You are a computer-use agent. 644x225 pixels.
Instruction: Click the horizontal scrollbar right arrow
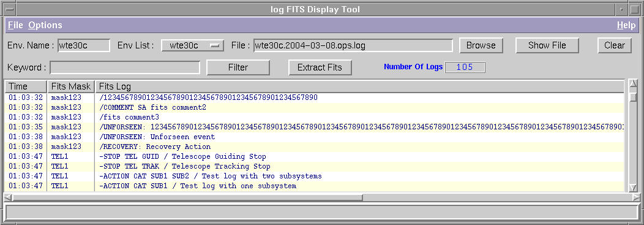[636, 198]
